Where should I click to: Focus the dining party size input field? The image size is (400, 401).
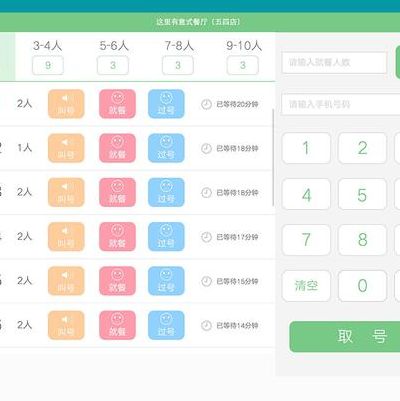334,62
